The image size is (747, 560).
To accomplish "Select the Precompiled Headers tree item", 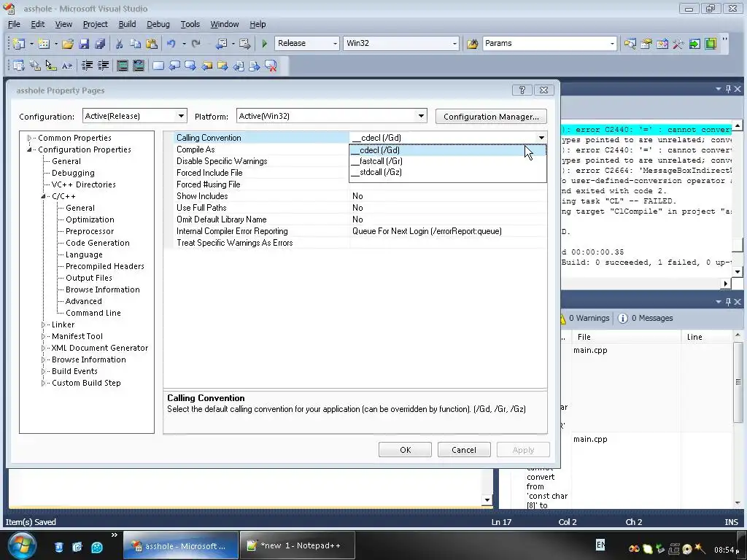I will click(105, 266).
